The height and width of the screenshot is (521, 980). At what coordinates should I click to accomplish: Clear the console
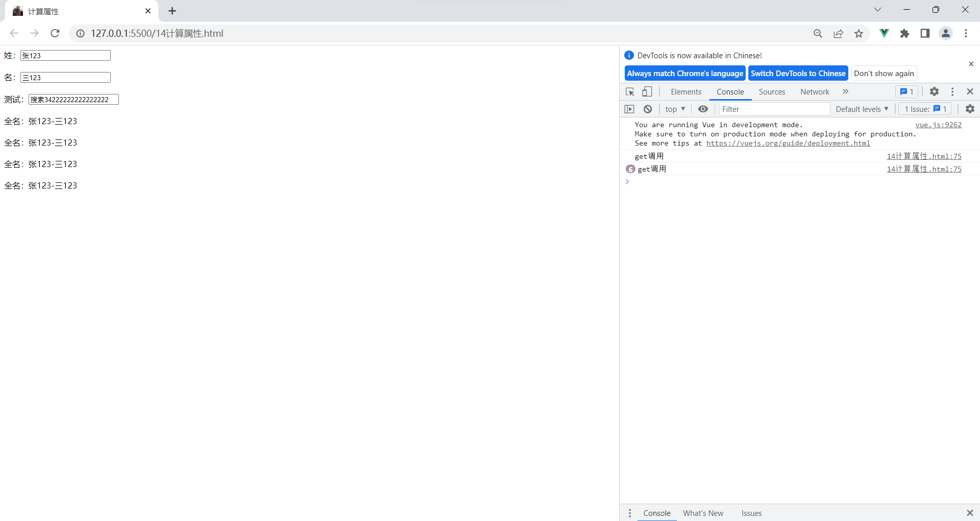[648, 109]
